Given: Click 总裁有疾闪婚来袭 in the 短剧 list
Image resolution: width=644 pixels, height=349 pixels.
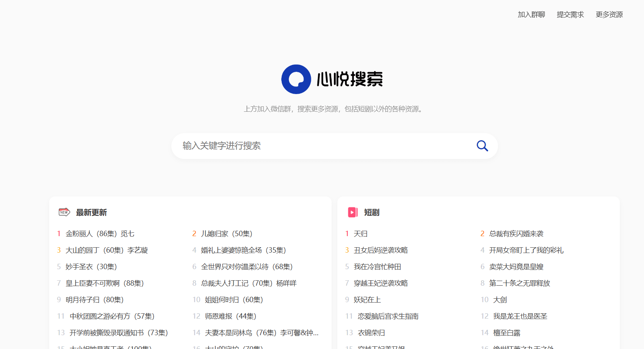Looking at the screenshot, I should point(517,233).
